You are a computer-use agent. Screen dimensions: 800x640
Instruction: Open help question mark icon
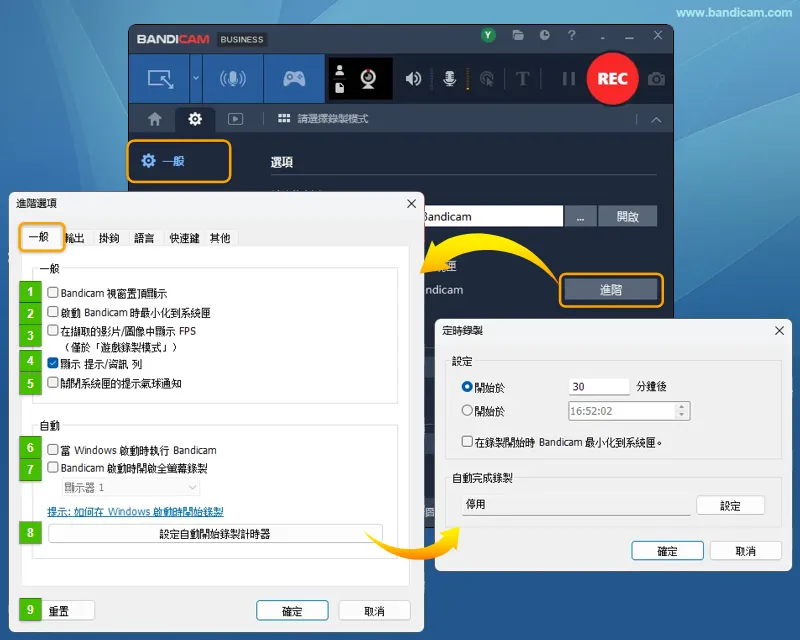pos(571,35)
